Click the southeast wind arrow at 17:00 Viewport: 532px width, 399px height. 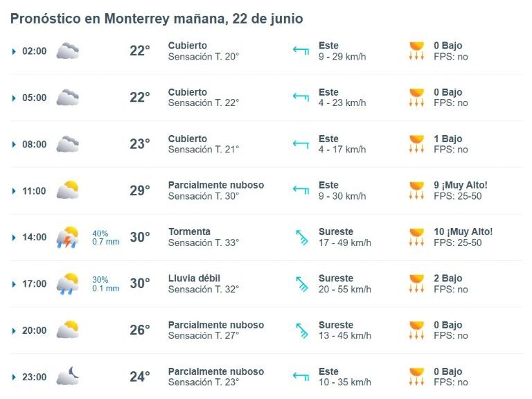click(x=302, y=284)
